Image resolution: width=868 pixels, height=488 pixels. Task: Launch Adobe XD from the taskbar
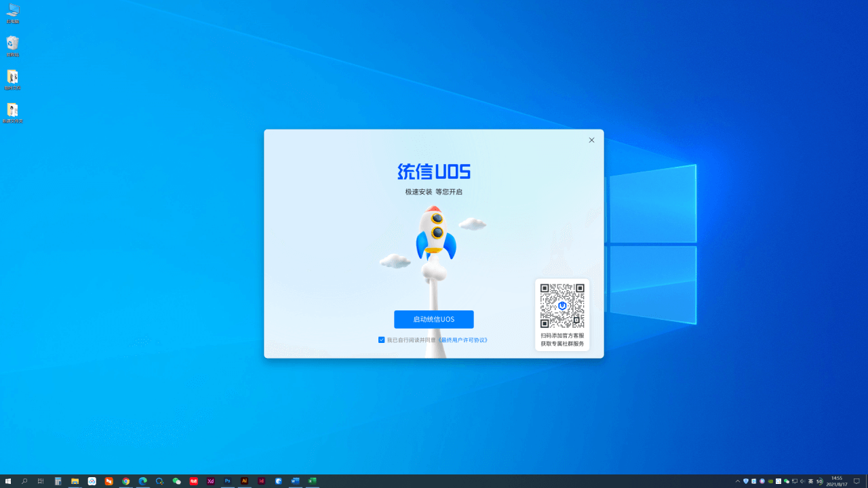pyautogui.click(x=211, y=481)
